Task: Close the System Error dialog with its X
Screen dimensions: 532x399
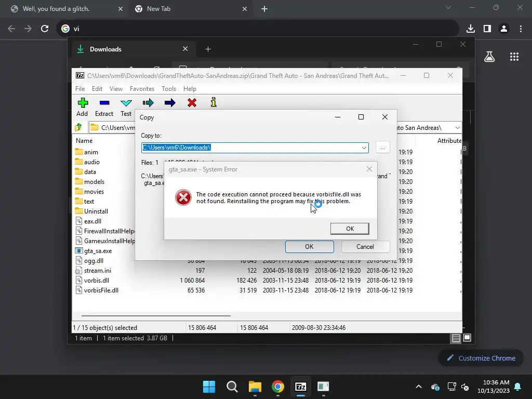Action: [x=369, y=169]
